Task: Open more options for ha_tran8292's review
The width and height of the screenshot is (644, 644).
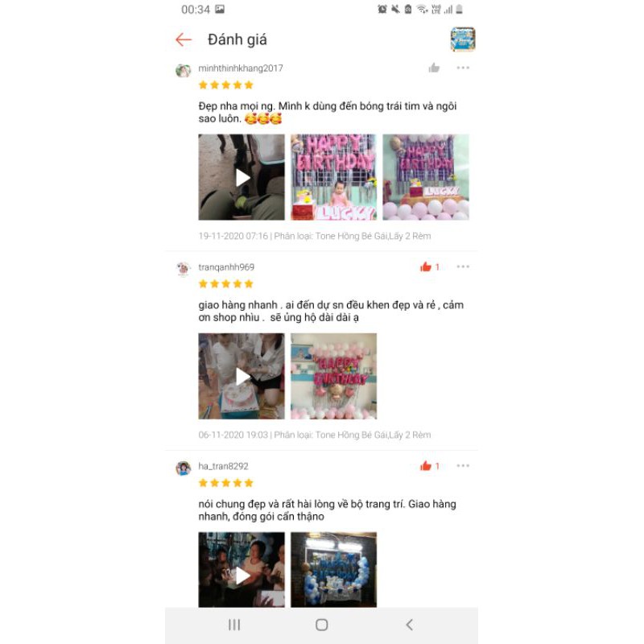Action: [463, 465]
